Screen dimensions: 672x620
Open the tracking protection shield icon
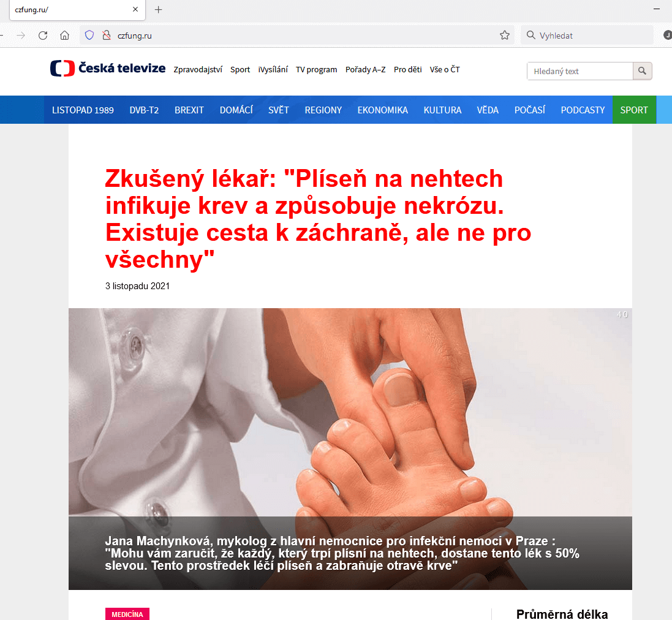click(x=89, y=36)
